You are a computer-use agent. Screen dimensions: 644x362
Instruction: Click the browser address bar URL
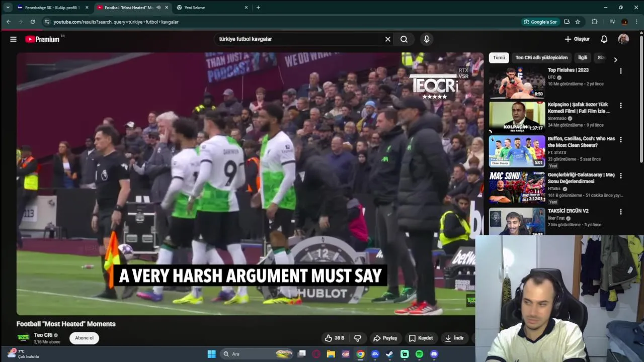116,22
